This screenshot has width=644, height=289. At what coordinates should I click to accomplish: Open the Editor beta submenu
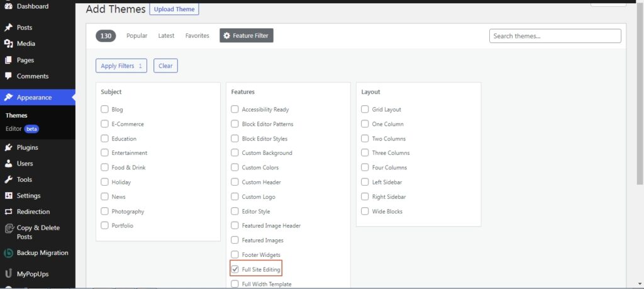pyautogui.click(x=22, y=128)
